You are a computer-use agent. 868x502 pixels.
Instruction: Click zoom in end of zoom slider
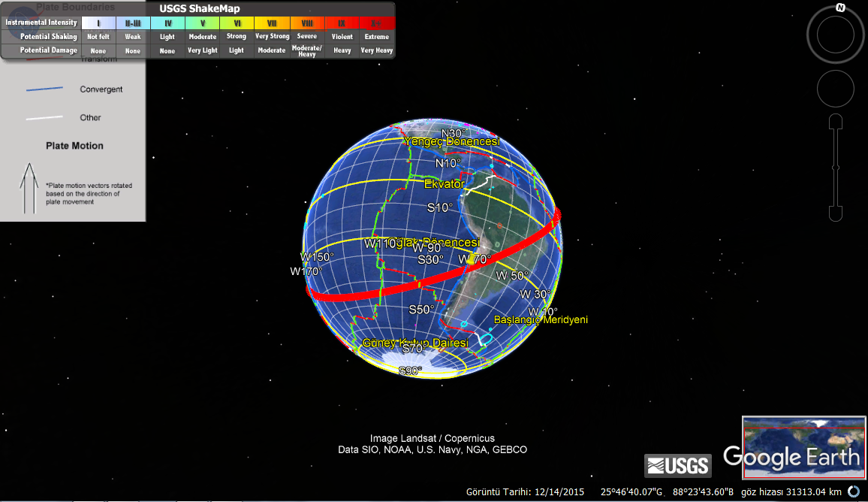[x=836, y=121]
